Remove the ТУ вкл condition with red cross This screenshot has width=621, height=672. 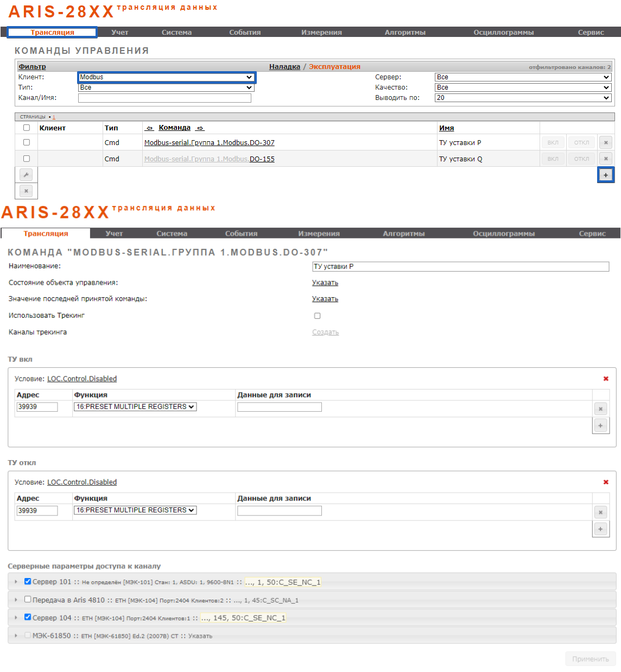[x=606, y=379]
